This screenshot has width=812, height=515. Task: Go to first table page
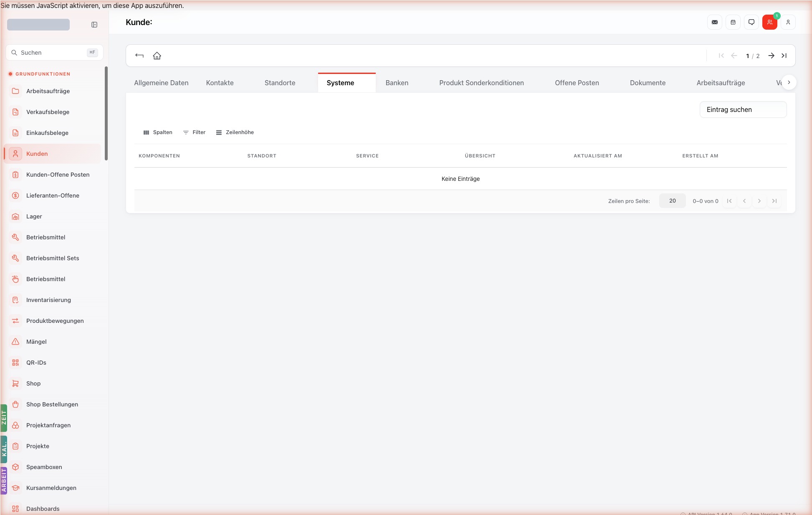pos(729,201)
